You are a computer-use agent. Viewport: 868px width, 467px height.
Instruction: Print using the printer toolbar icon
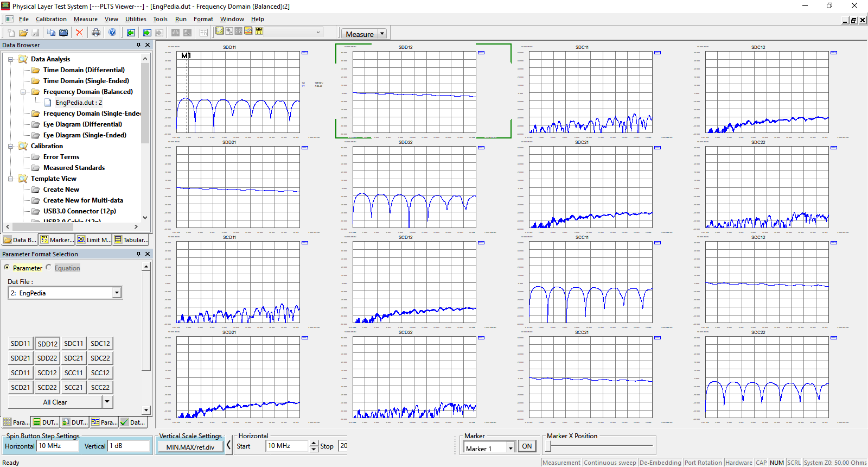(x=96, y=33)
